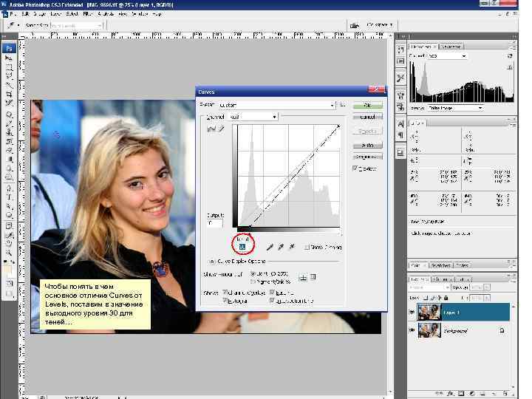Screen dimensions: 532x399
Task: Toggle the Histogram checkbox in Curves
Action: (x=225, y=300)
